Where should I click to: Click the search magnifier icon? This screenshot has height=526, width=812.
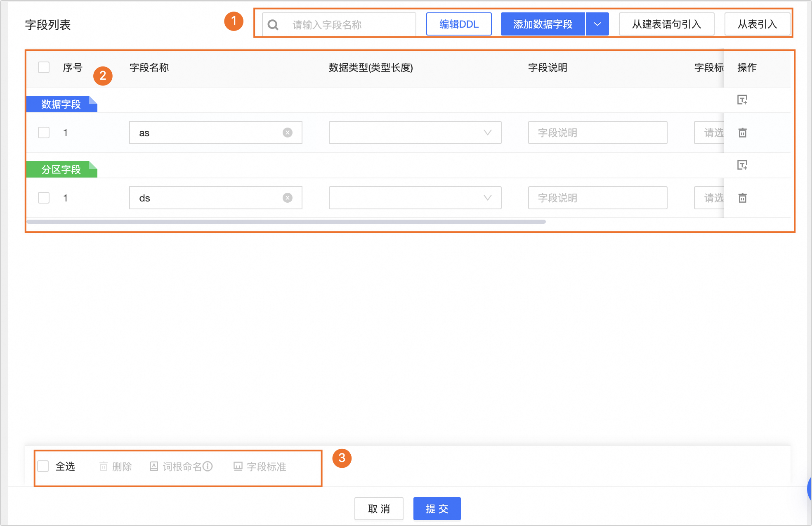tap(273, 25)
